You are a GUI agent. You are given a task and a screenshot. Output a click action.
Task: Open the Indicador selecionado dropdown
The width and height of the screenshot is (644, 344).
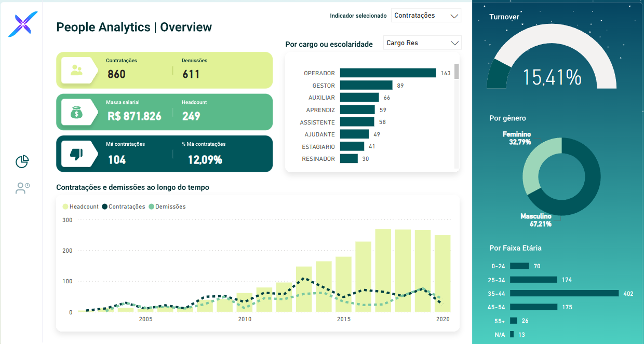click(x=426, y=15)
